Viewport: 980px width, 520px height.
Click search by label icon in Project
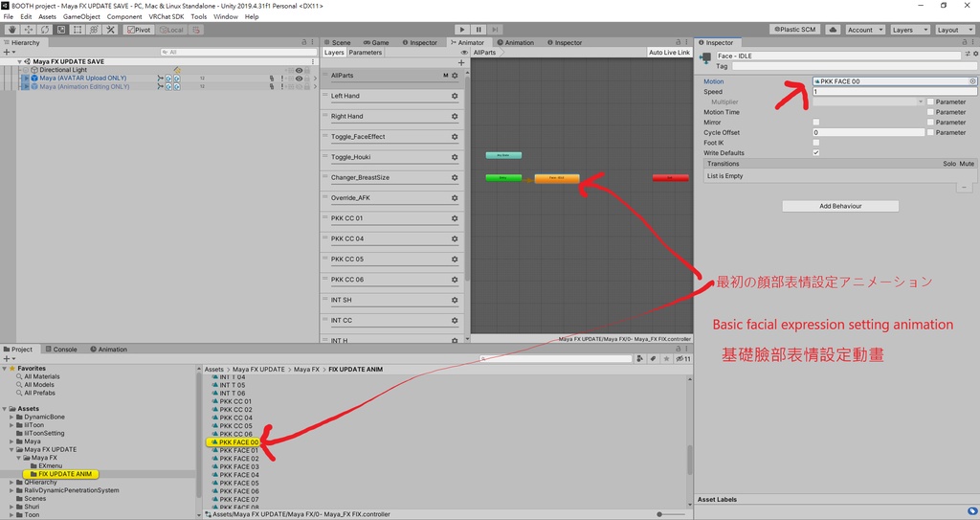tap(653, 358)
